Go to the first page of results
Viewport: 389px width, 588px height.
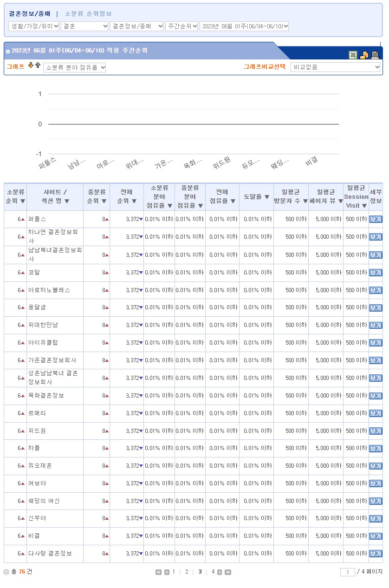click(158, 572)
